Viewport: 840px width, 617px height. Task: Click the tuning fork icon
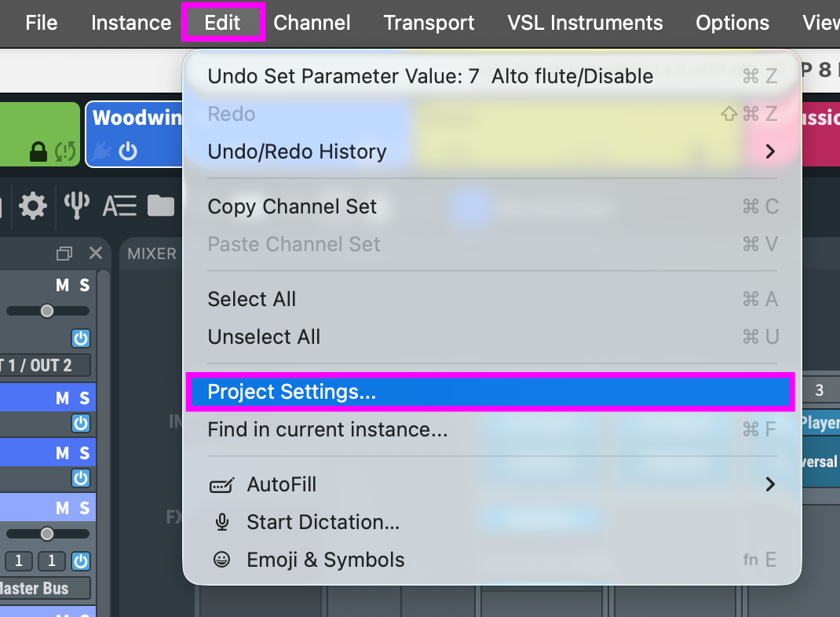(76, 206)
